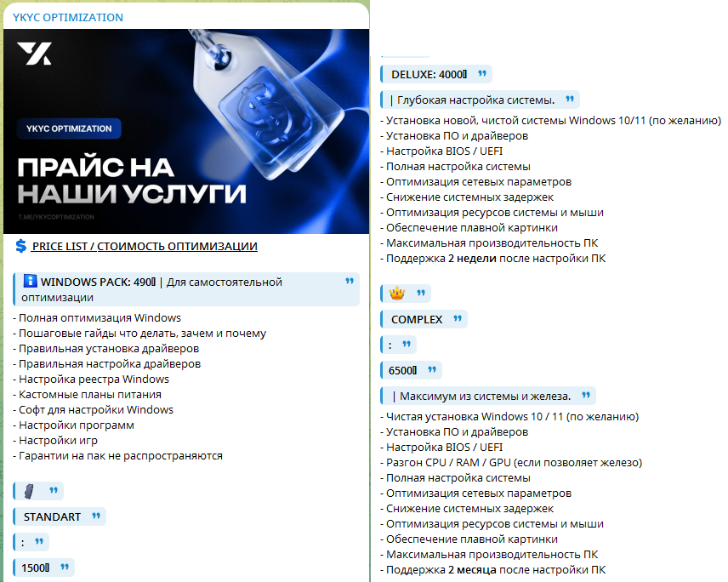
Task: Click the quote mark in WINDOWS PACK block
Action: [349, 282]
